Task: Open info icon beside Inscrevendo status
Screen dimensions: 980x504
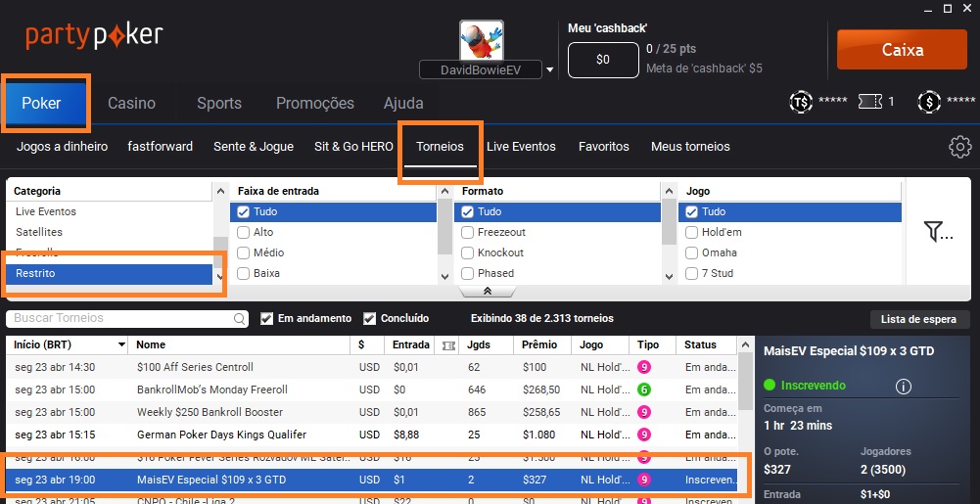Action: pos(903,387)
